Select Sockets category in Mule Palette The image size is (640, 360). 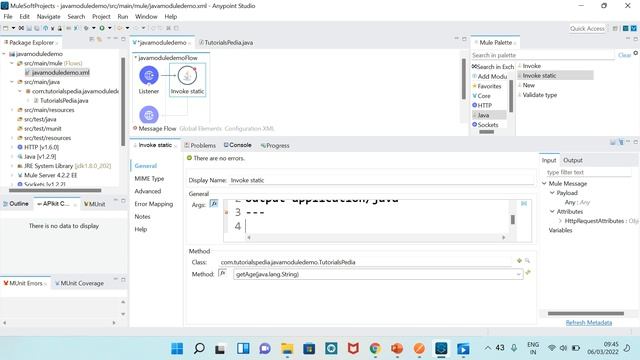click(485, 125)
